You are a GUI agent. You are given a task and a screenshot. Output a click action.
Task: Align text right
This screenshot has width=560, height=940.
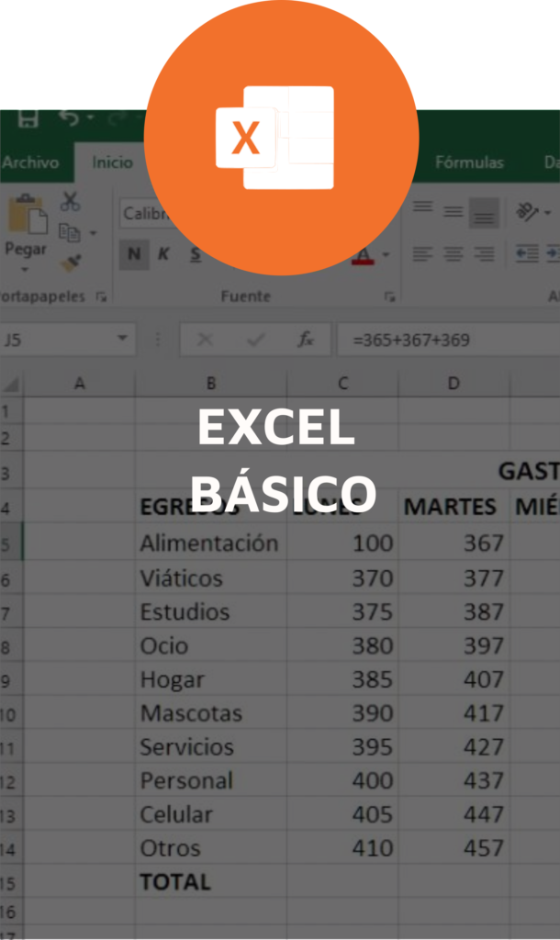(x=484, y=254)
